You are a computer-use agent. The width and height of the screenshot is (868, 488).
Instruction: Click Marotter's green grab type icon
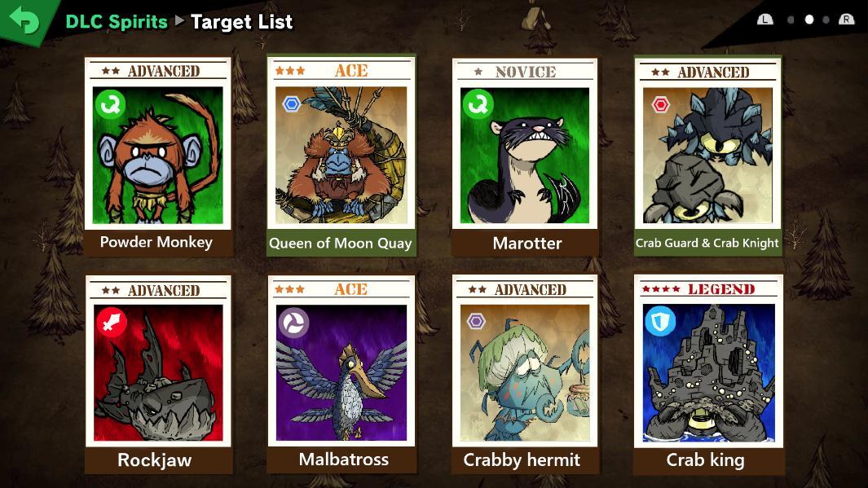478,104
